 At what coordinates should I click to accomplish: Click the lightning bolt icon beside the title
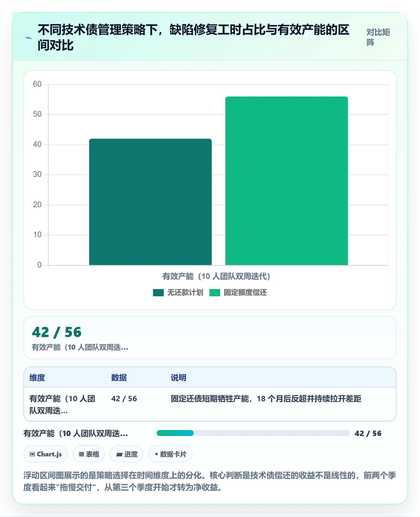click(28, 38)
